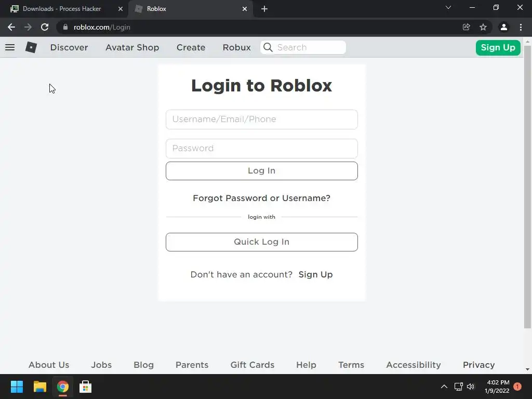Open File Explorer from the taskbar

click(39, 387)
